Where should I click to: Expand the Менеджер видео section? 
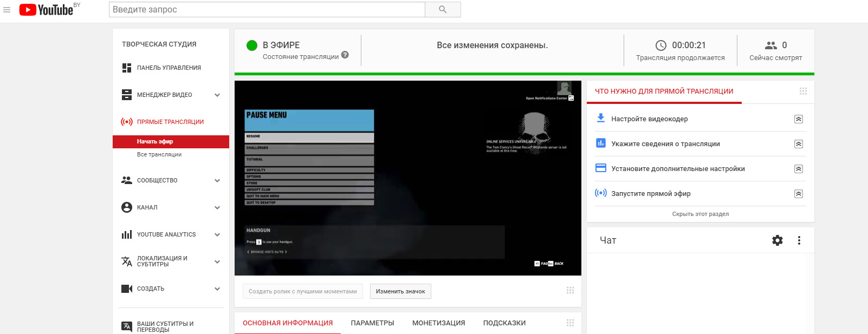tap(217, 95)
